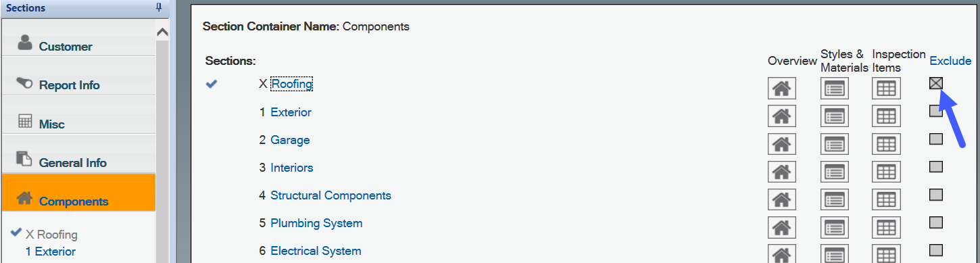Tick Exclude checkbox for Plumbing System
This screenshot has width=980, height=263.
(936, 222)
